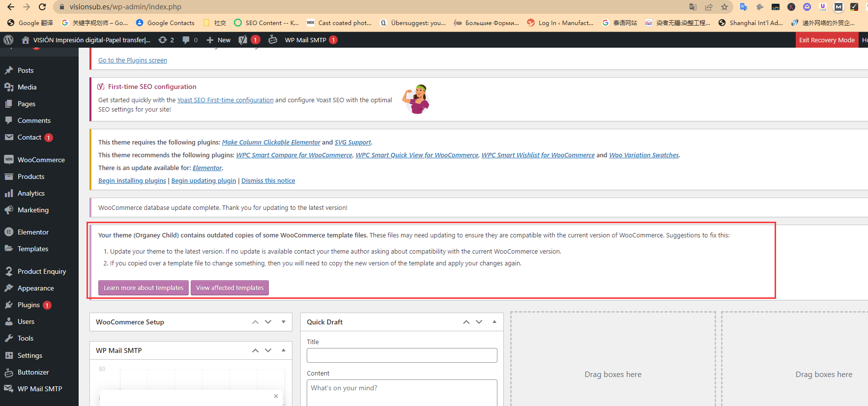This screenshot has width=868, height=406.
Task: Open Woo Variation Swatches link
Action: pos(644,155)
